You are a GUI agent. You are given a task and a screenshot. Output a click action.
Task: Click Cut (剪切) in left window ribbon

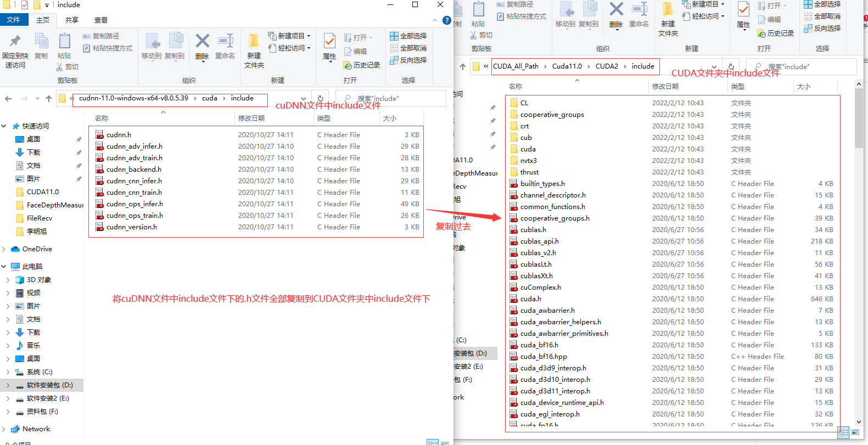click(x=68, y=67)
